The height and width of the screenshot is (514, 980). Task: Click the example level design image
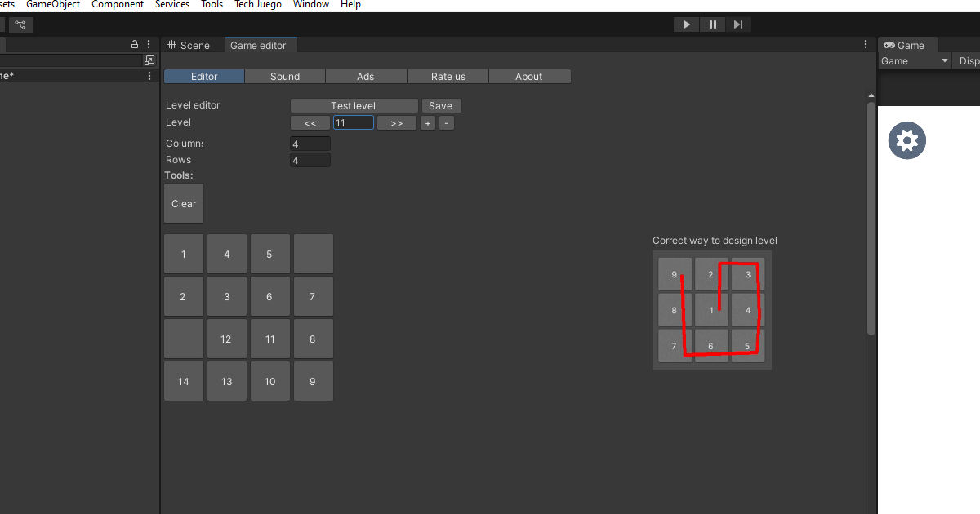pos(712,310)
